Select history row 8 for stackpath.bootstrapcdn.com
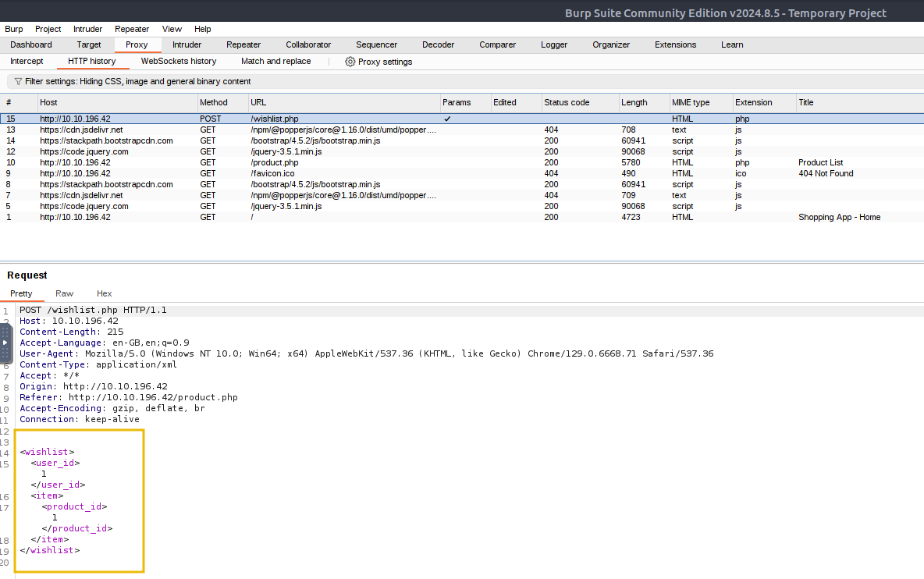Viewport: 924px width, 579px height. point(462,184)
